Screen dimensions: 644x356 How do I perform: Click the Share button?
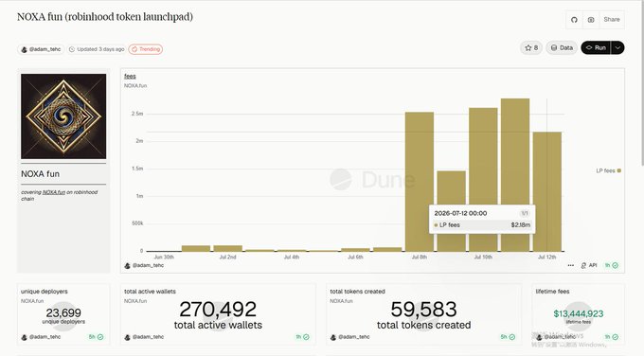pyautogui.click(x=612, y=20)
